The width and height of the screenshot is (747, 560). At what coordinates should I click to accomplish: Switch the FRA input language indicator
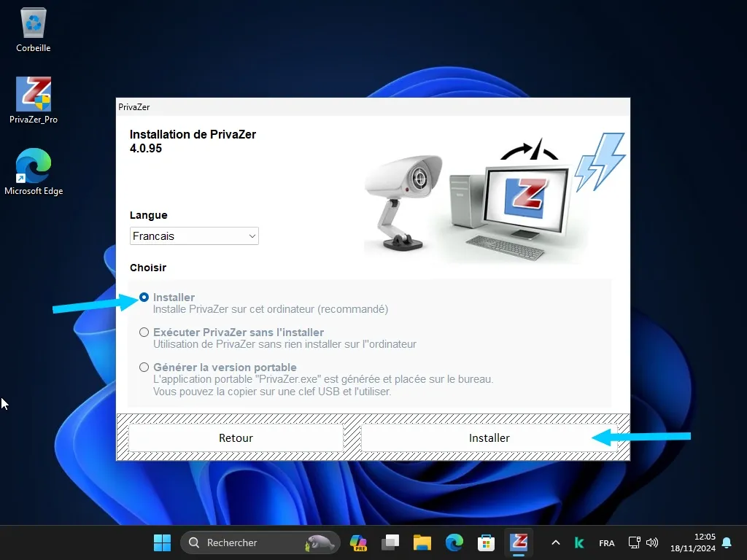click(x=606, y=542)
